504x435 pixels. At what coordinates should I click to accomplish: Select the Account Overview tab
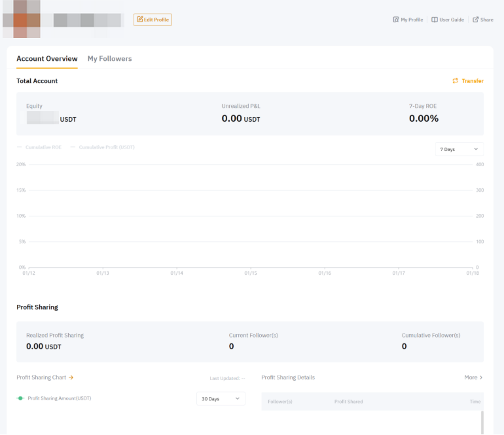pyautogui.click(x=46, y=59)
